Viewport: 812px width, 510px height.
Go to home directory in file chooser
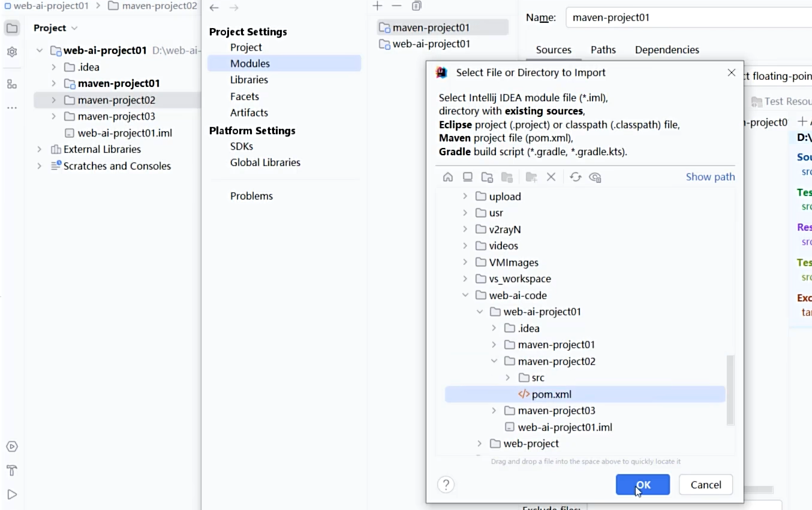tap(448, 177)
